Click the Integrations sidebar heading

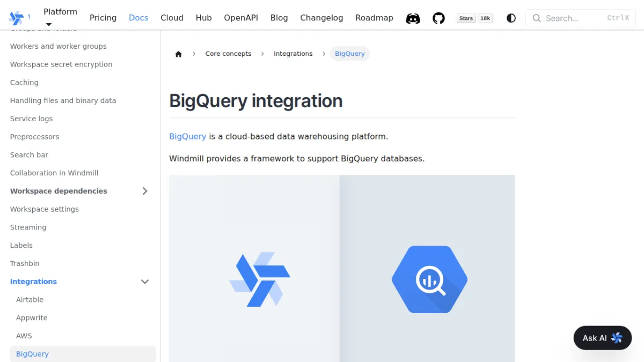click(33, 282)
